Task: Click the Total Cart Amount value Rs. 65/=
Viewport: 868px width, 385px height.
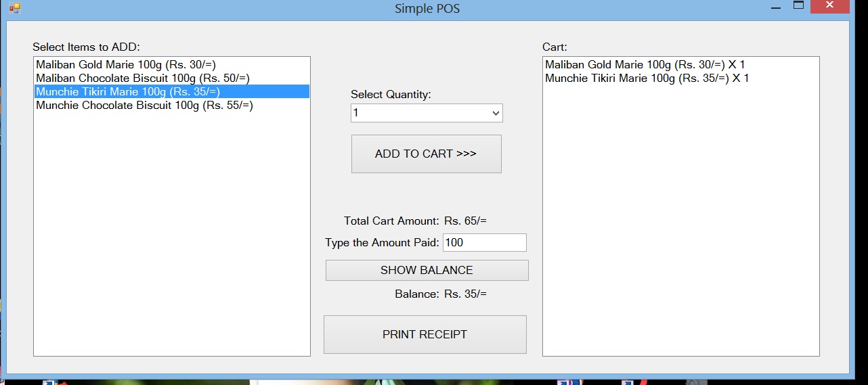Action: click(466, 221)
